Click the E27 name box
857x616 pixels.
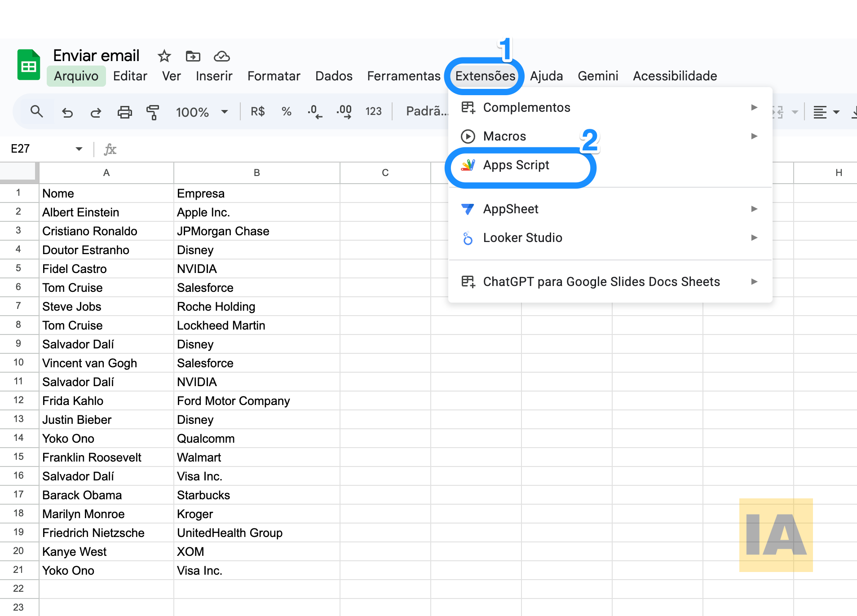47,149
